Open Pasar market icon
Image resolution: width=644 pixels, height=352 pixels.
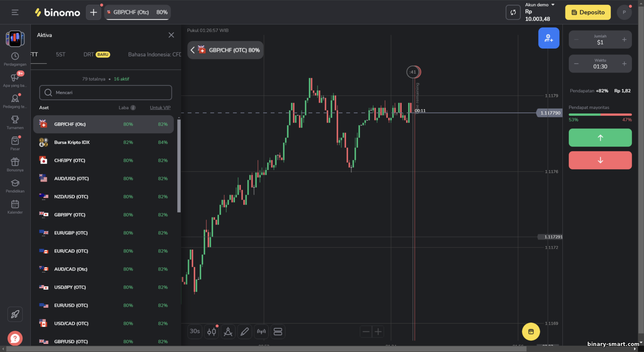tap(15, 143)
